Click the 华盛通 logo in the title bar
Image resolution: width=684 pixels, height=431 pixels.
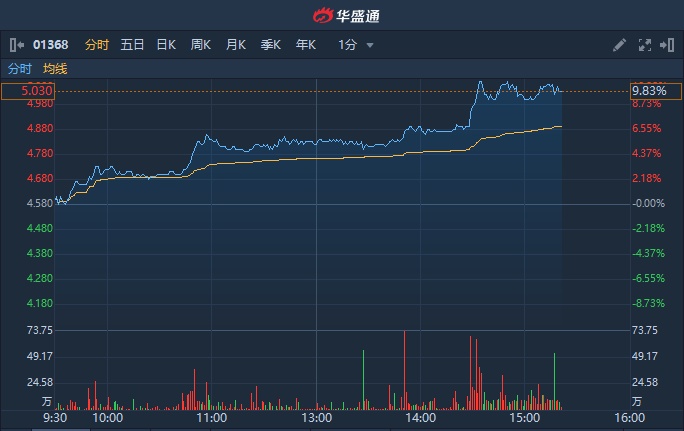(342, 15)
